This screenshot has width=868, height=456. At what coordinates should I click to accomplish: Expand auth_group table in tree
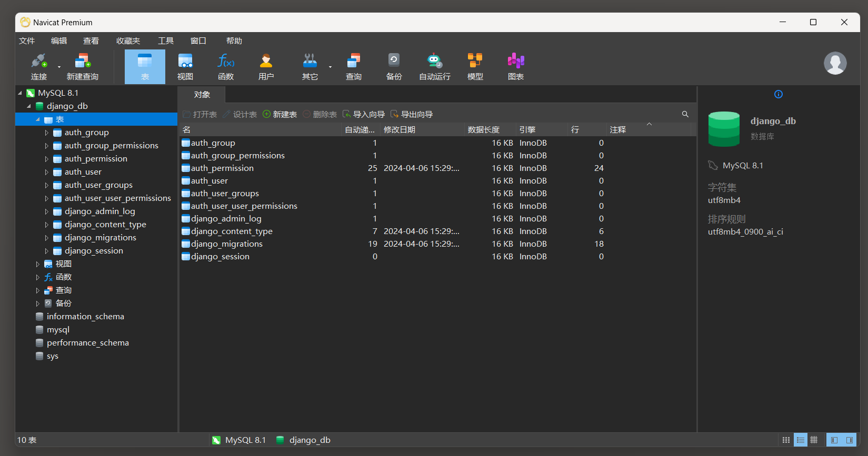pos(47,133)
